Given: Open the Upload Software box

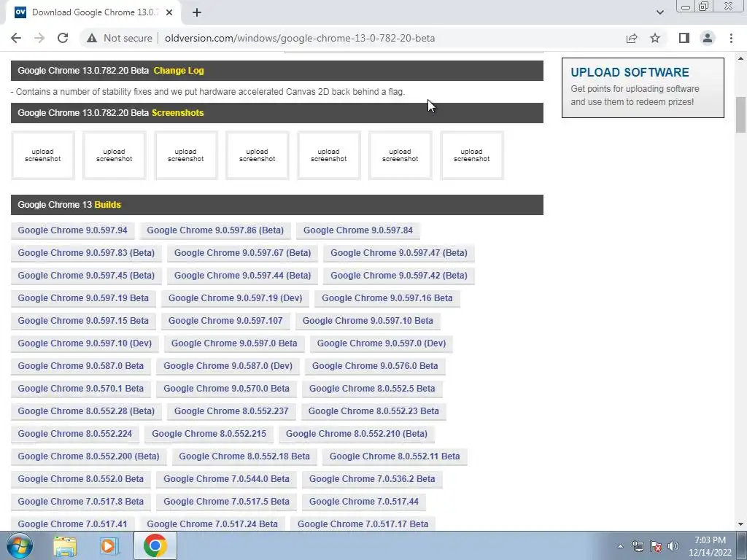Looking at the screenshot, I should [x=643, y=87].
